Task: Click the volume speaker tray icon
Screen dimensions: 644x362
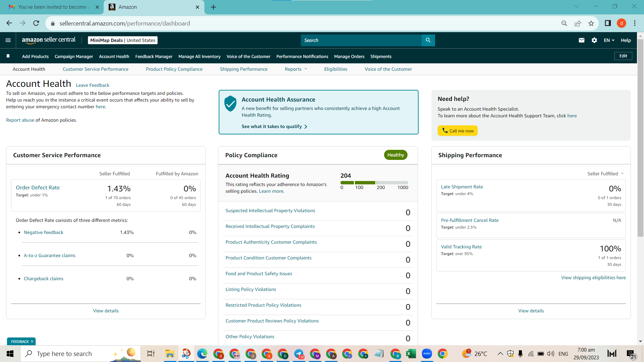Action: (550, 354)
